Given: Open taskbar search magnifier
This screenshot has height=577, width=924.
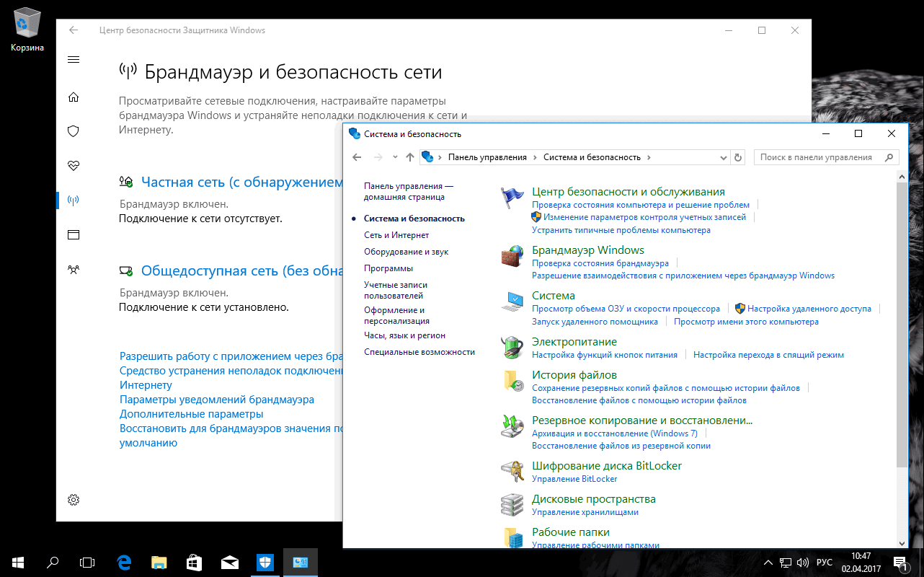Looking at the screenshot, I should point(53,563).
